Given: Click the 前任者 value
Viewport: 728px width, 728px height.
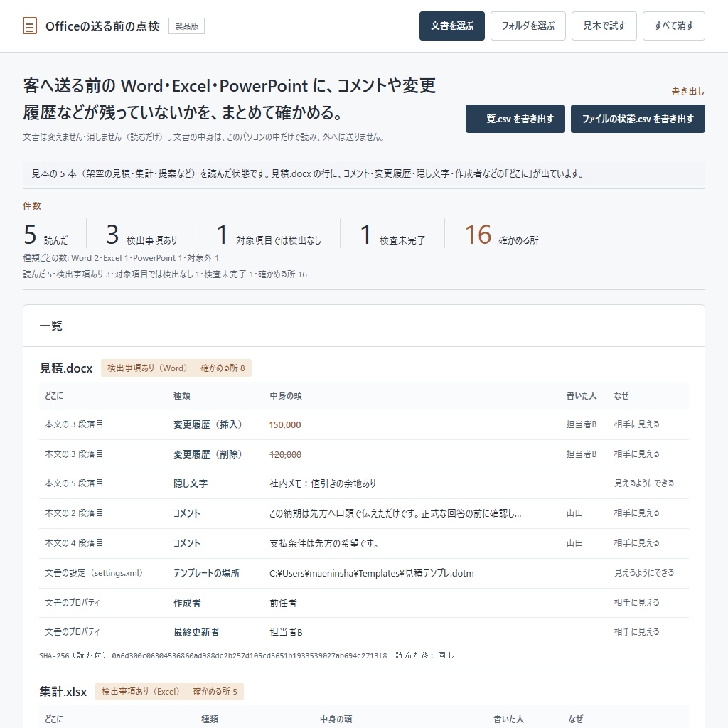Looking at the screenshot, I should (283, 603).
